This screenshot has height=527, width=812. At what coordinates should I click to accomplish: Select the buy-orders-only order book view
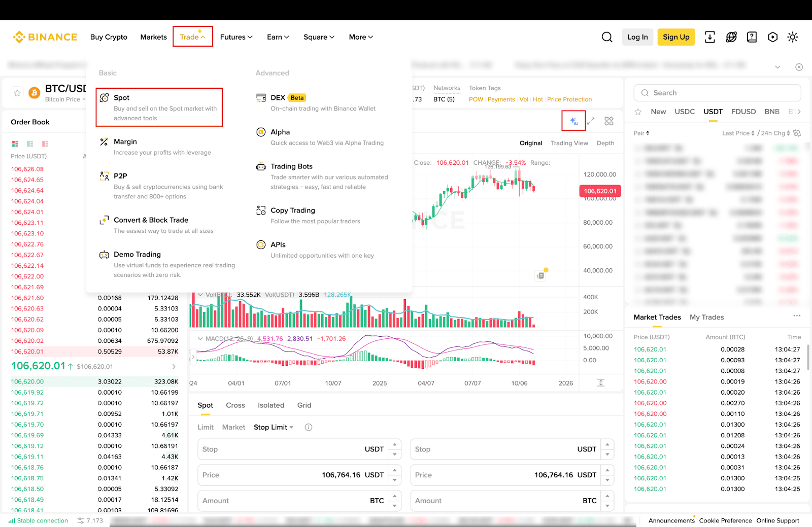pyautogui.click(x=29, y=144)
